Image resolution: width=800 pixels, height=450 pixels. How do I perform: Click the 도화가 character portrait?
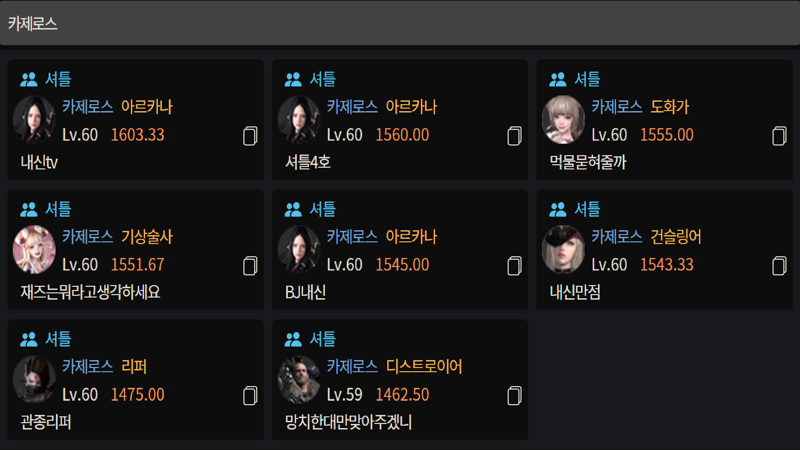[563, 120]
